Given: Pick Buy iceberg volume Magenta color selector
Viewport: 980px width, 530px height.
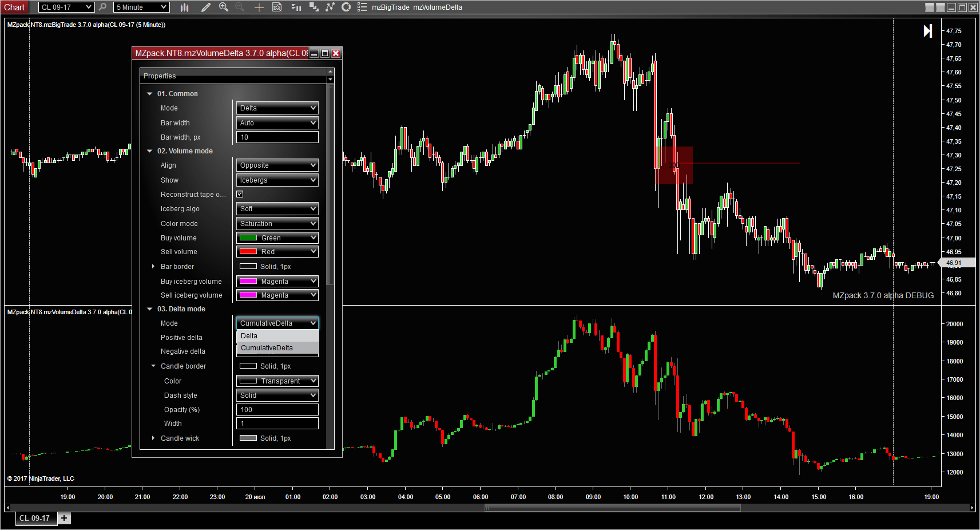Looking at the screenshot, I should point(277,281).
